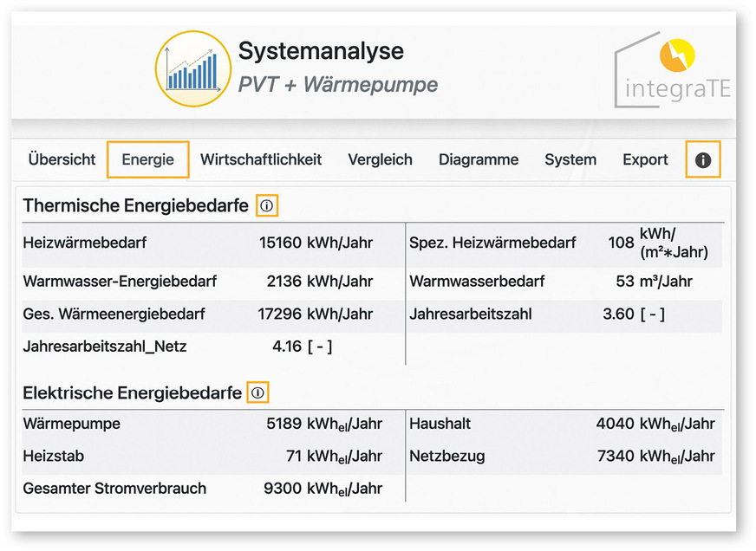Open the Export tab
Image resolution: width=756 pixels, height=551 pixels.
(x=644, y=159)
